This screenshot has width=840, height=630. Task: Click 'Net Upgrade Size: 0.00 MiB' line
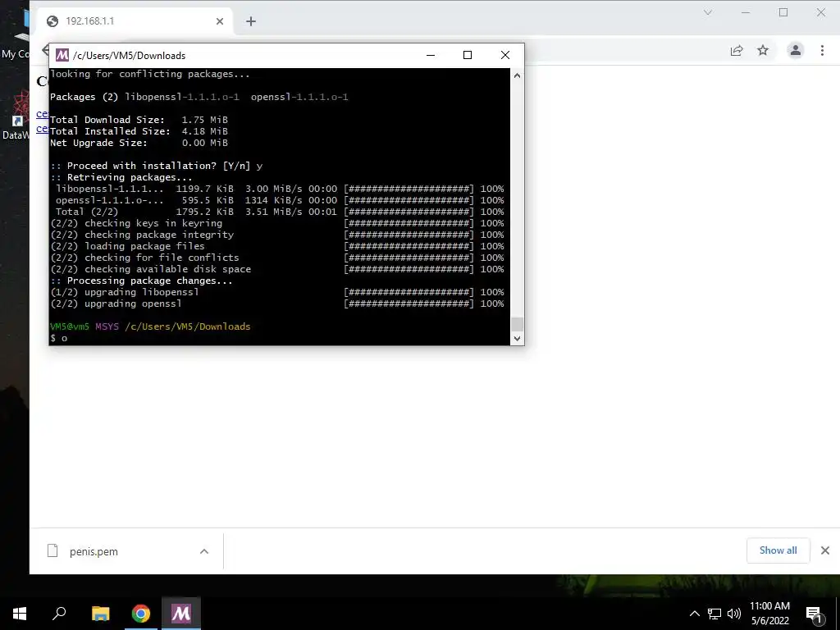(139, 143)
